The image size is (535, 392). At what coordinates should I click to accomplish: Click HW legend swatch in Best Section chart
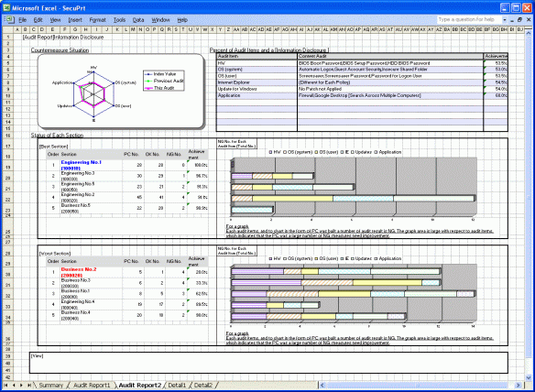pyautogui.click(x=270, y=152)
